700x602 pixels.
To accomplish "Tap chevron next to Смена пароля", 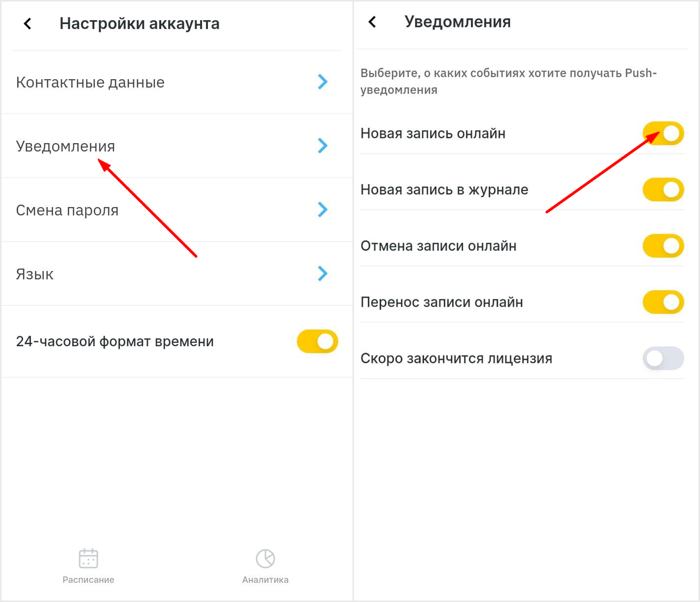I will [322, 210].
